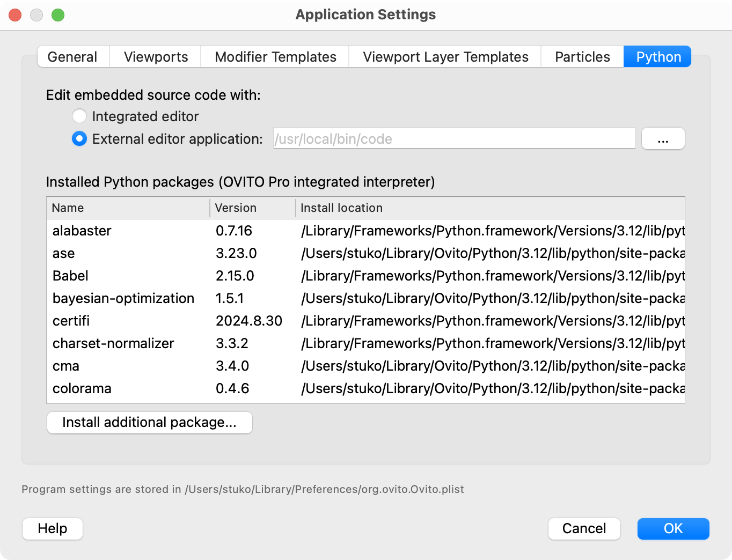732x560 pixels.
Task: Open Help for application settings
Action: (53, 529)
